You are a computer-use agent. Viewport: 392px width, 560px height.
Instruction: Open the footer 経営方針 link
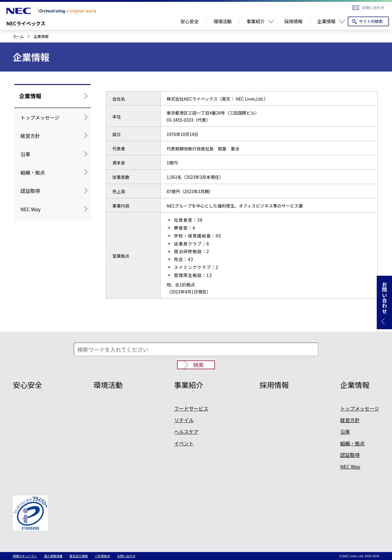350,420
